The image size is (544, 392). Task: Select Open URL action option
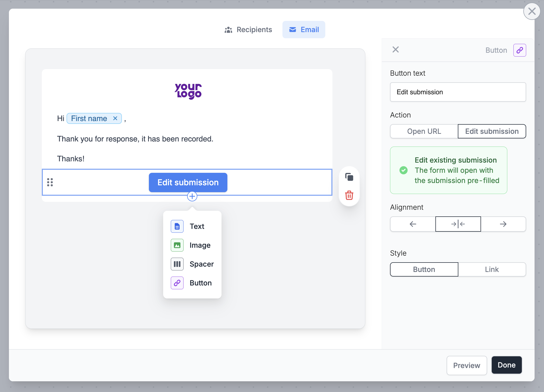424,131
